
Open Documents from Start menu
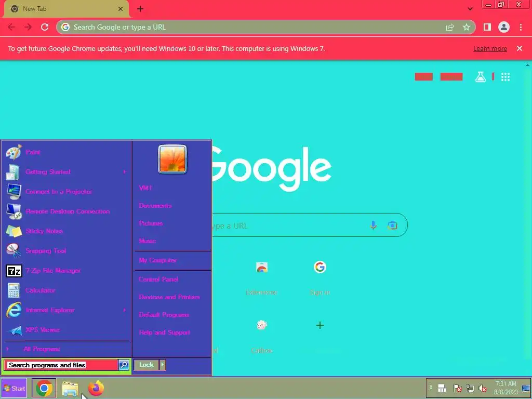pyautogui.click(x=155, y=206)
